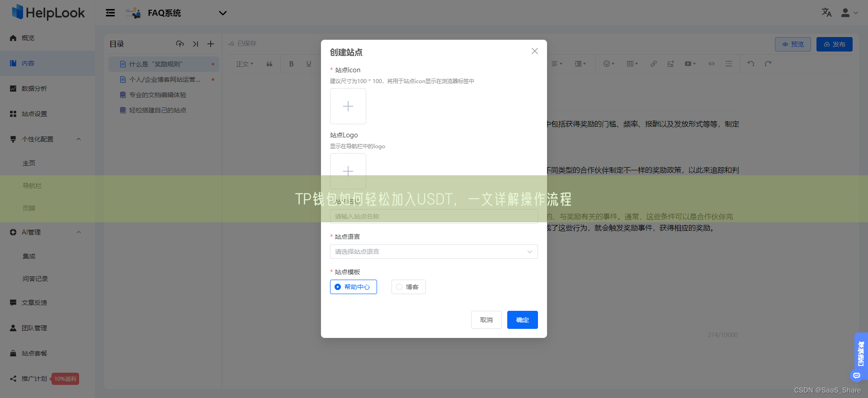
Task: Open the user account menu
Action: click(x=849, y=13)
